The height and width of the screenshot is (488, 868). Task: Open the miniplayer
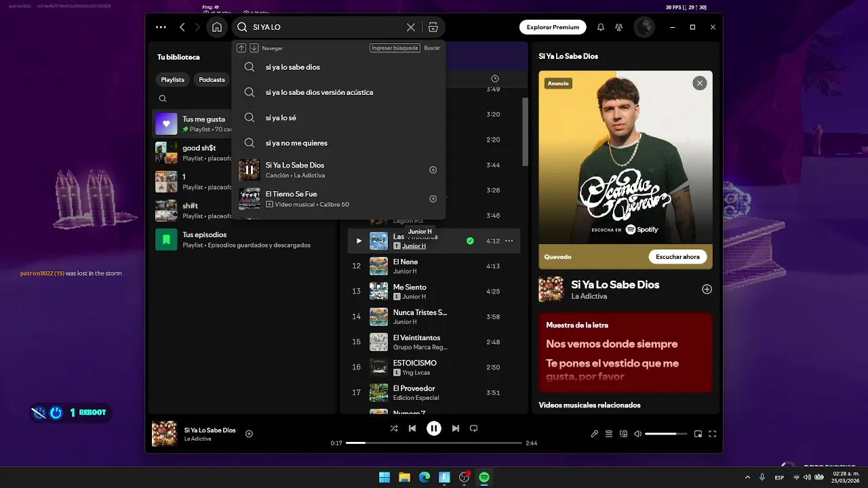pyautogui.click(x=698, y=434)
